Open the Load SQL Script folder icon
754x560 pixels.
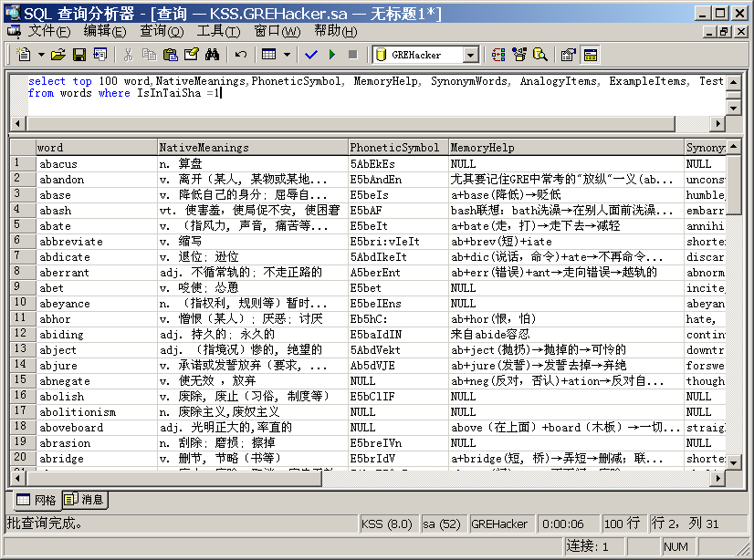tap(59, 55)
